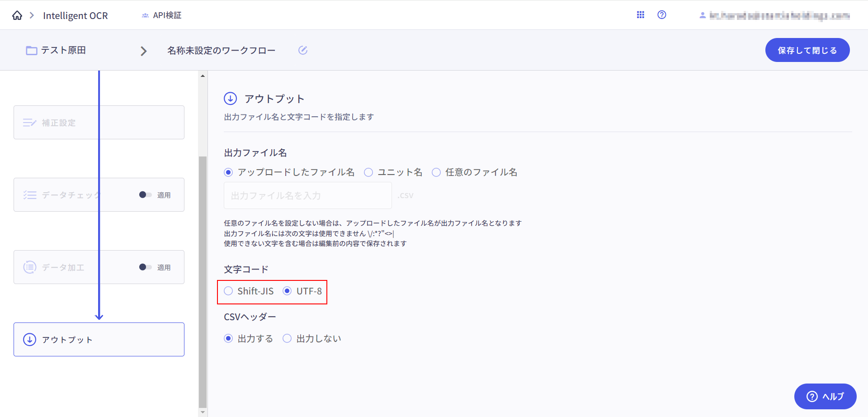Click 出力ファイル名と文字コードを指定します description
Image resolution: width=868 pixels, height=417 pixels.
click(x=299, y=117)
